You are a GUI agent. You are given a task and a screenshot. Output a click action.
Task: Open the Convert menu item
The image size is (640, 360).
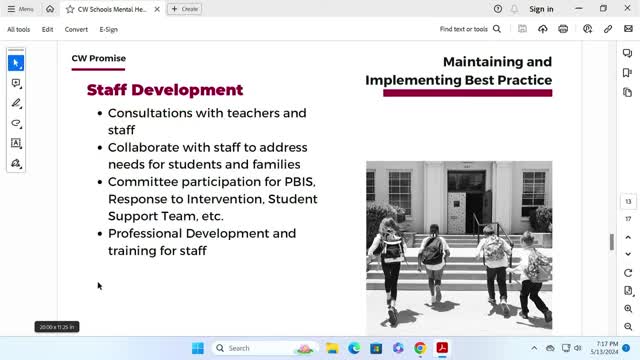tap(76, 29)
